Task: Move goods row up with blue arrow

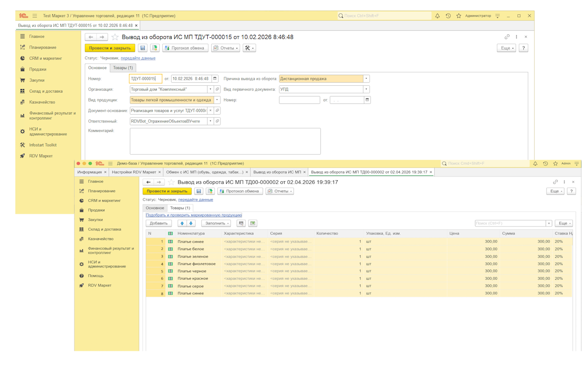Action: coord(182,223)
